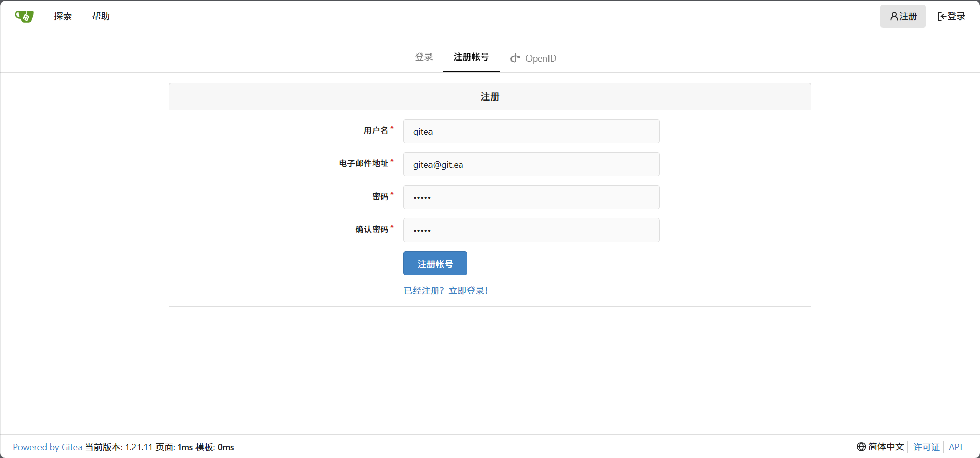Open the 许可证 footer link
The width and height of the screenshot is (980, 458).
[927, 447]
